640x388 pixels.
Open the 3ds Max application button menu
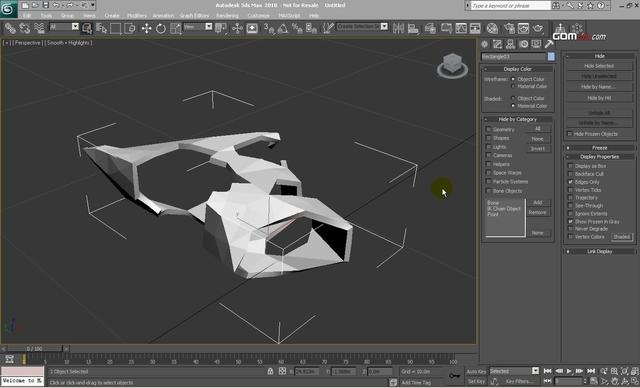8,9
